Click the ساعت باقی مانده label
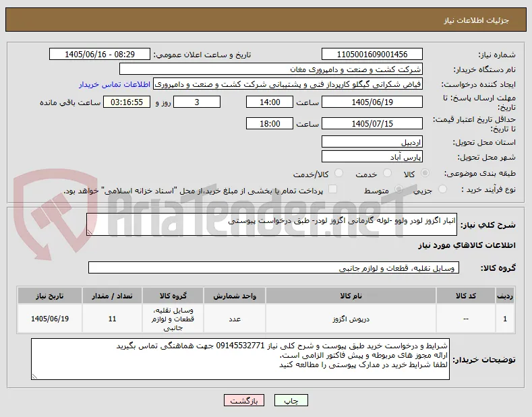The width and height of the screenshot is (532, 417). [70, 102]
